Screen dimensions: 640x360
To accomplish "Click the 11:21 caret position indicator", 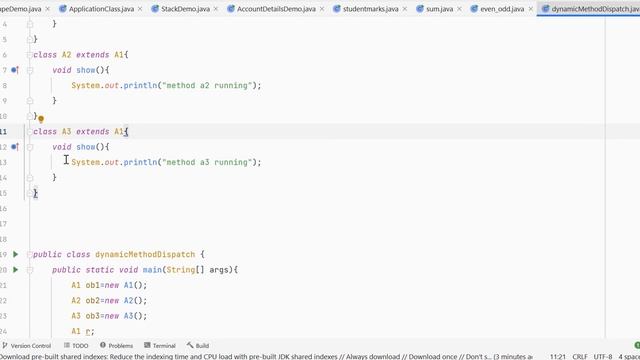I will [558, 357].
